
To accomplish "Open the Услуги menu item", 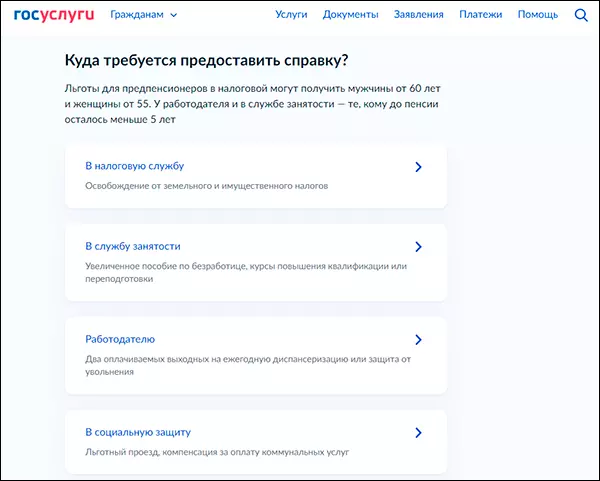I will [291, 15].
